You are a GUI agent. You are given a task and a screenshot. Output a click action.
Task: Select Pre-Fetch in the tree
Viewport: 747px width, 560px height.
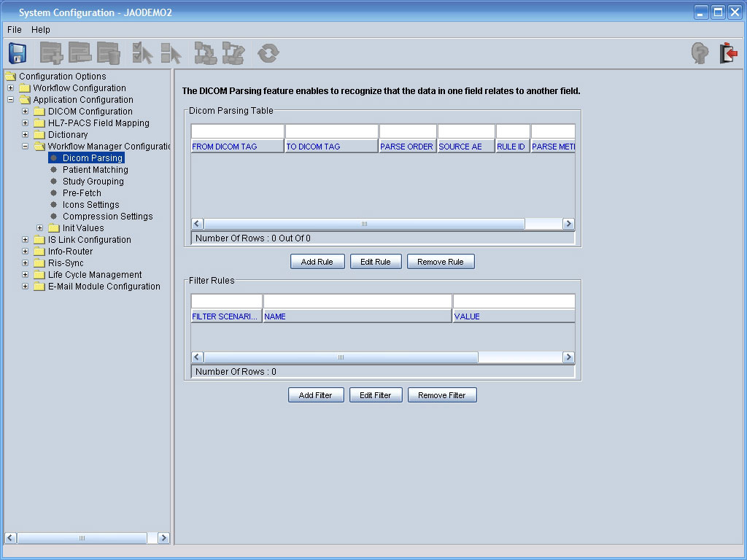[82, 192]
